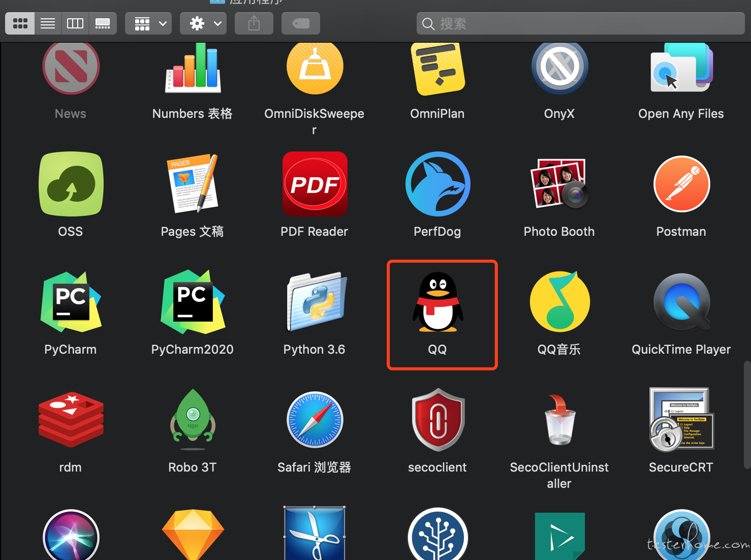751x560 pixels.
Task: Select the QQ penguin icon
Action: (437, 302)
